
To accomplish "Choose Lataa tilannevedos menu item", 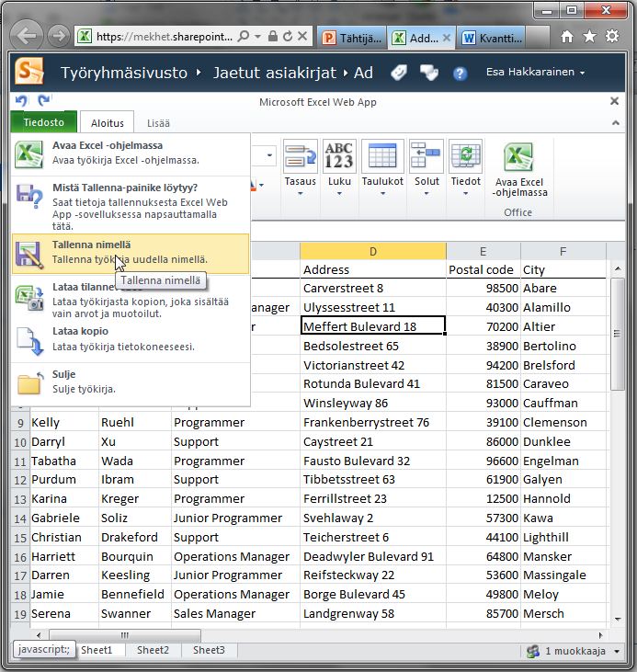I will click(x=131, y=299).
